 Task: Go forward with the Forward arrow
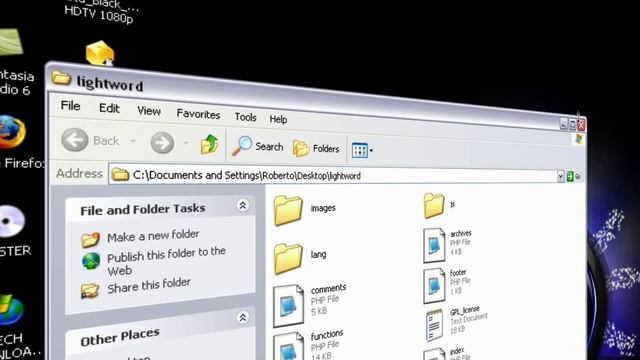(162, 142)
